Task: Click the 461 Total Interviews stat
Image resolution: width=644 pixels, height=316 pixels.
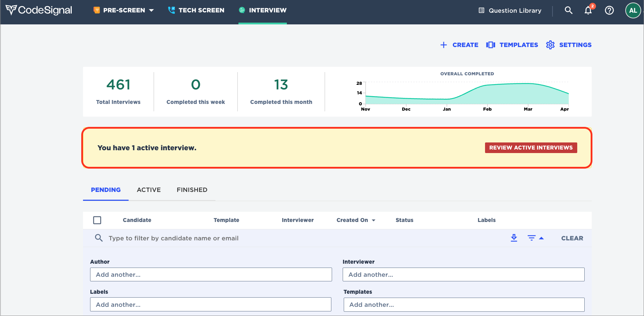Action: click(118, 92)
